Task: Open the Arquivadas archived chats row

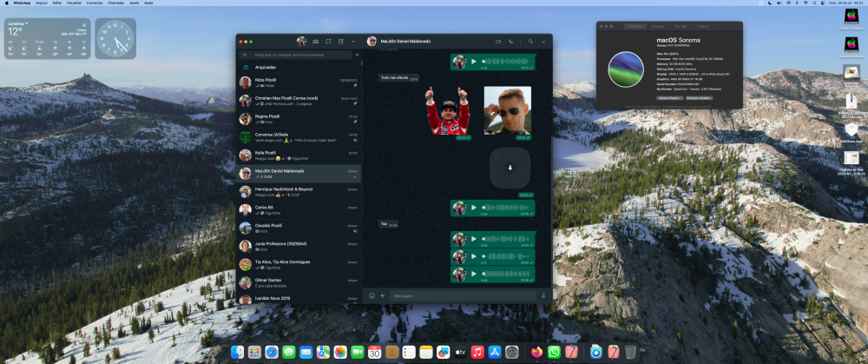Action: tap(299, 68)
